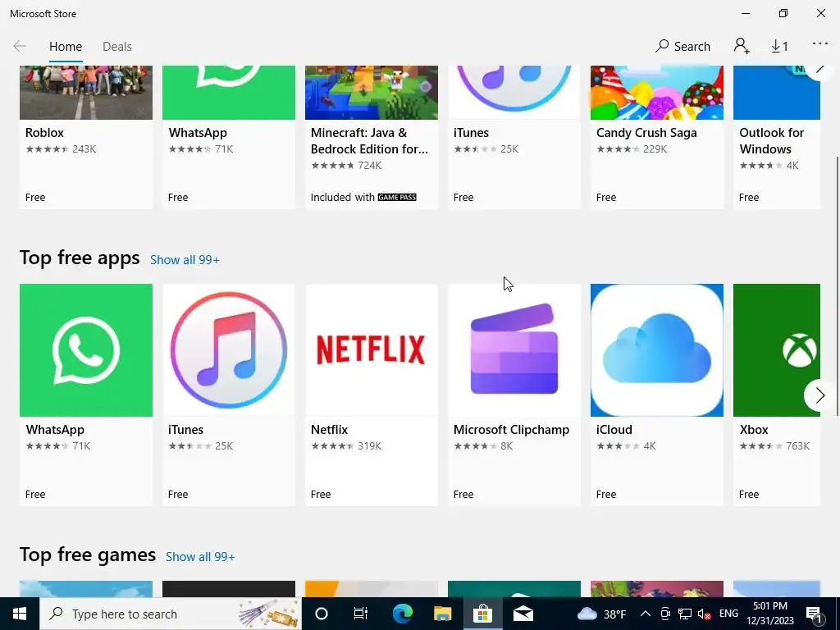Screen dimensions: 840x630
Task: Open the iTunes thumbnail in top row
Action: coord(514,92)
